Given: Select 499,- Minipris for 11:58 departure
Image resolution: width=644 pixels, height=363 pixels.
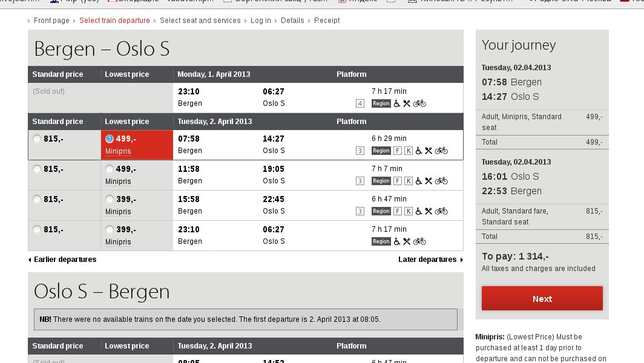Looking at the screenshot, I should [110, 169].
